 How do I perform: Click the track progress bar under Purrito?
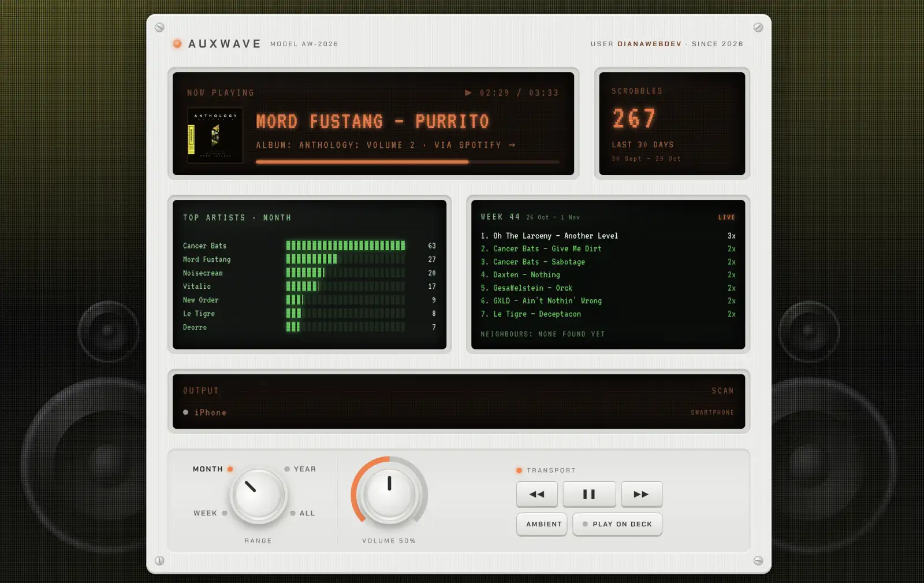408,162
